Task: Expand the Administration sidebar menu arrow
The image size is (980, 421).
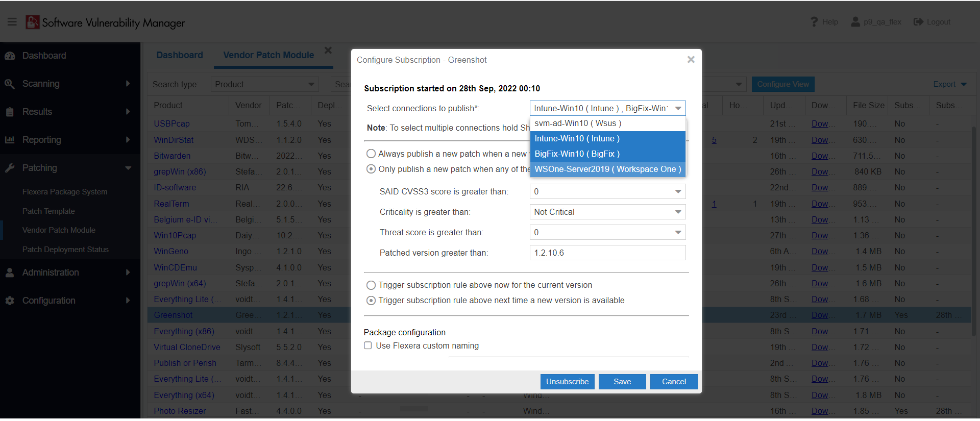Action: (128, 273)
